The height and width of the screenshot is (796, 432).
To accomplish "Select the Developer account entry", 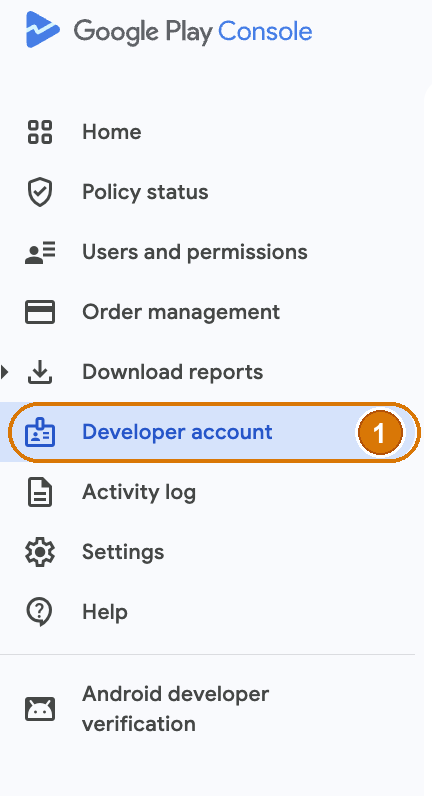I will point(214,432).
